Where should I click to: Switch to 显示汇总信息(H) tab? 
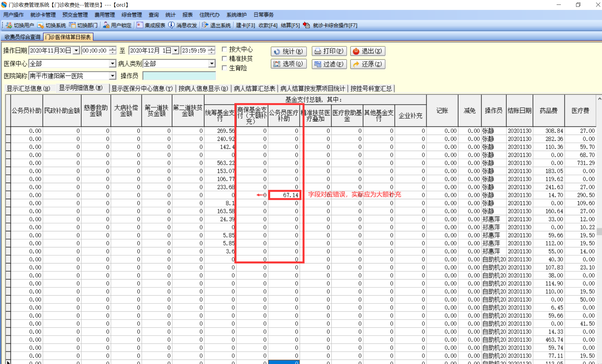tap(28, 89)
